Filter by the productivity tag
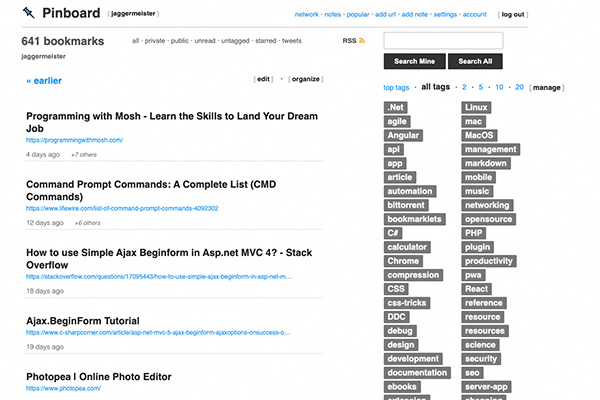 489,261
